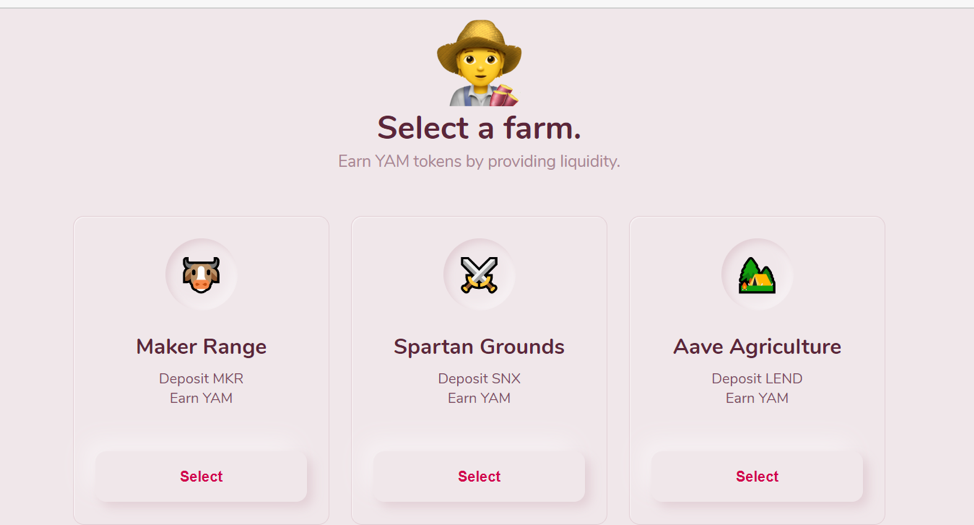
Task: Click the camping tent Aave Agriculture icon
Action: 757,275
